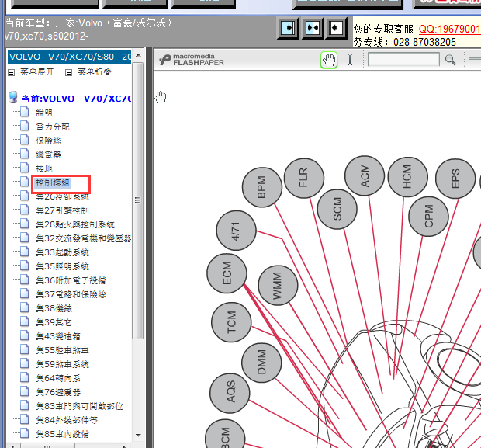The image size is (481, 448).
Task: Open the 集28點火與控制系統 tree item
Action: (75, 224)
